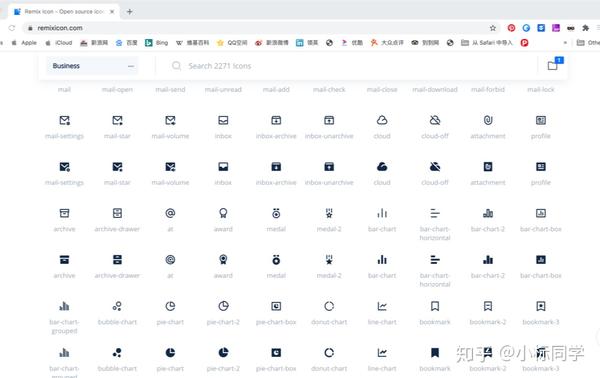Select the filled award icon
Viewport: 600px width, 378px height.
[x=223, y=260]
